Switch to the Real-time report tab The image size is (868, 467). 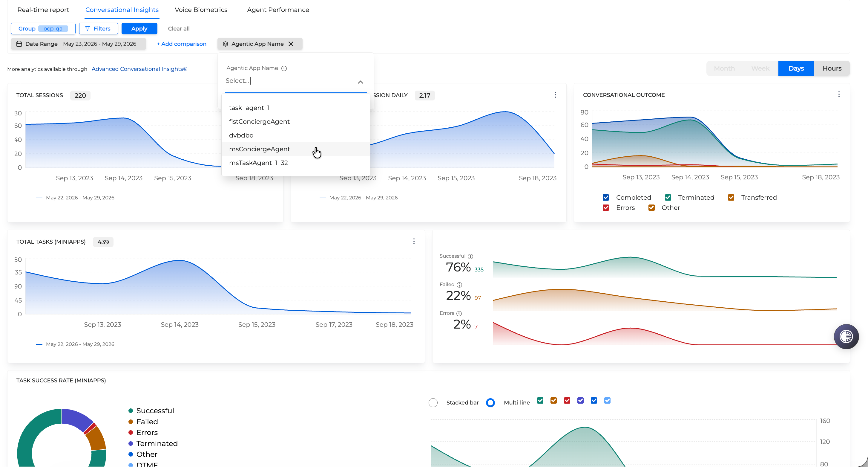pos(43,10)
